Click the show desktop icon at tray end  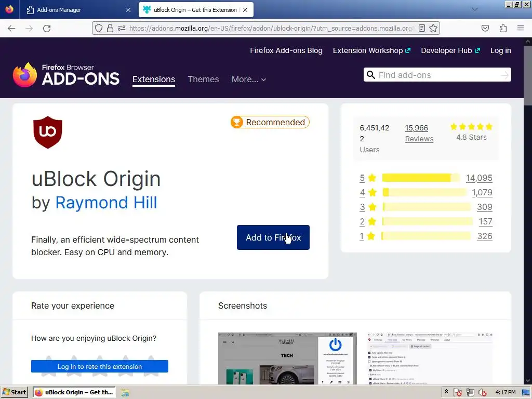coord(526,392)
